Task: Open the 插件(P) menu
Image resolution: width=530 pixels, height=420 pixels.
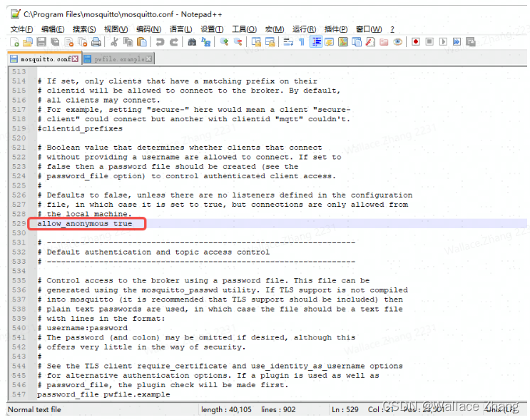Action: click(x=336, y=29)
